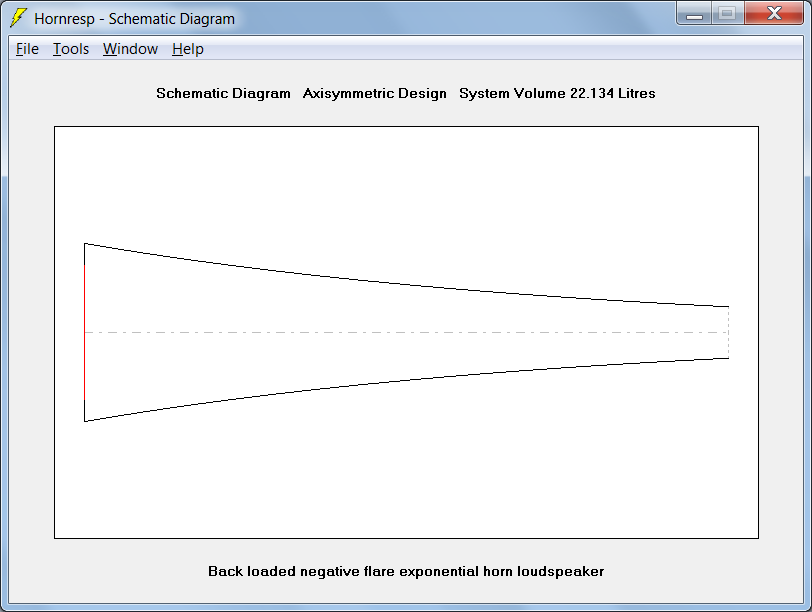Image resolution: width=812 pixels, height=612 pixels.
Task: Click the 'Schematic Diagram' heading text
Action: point(223,93)
